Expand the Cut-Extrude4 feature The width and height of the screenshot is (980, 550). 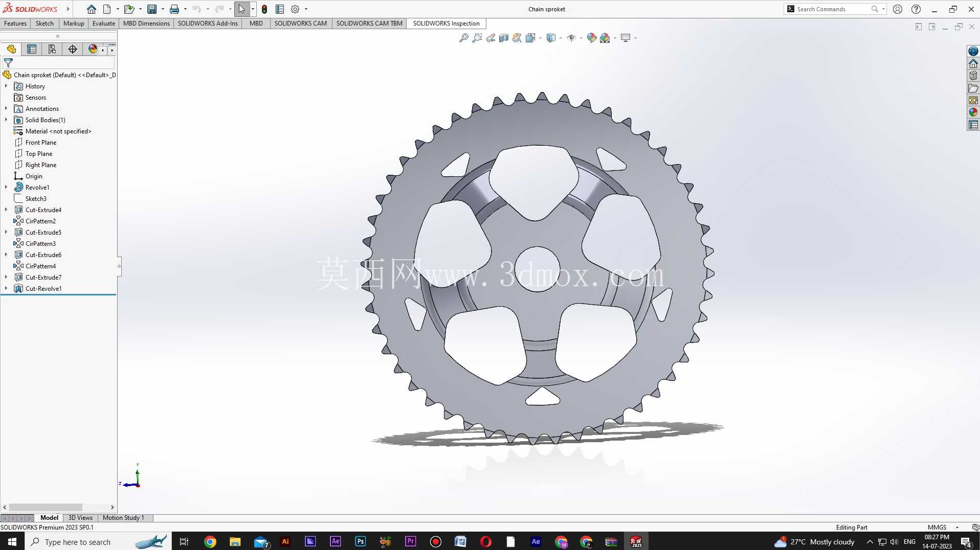[x=6, y=210]
